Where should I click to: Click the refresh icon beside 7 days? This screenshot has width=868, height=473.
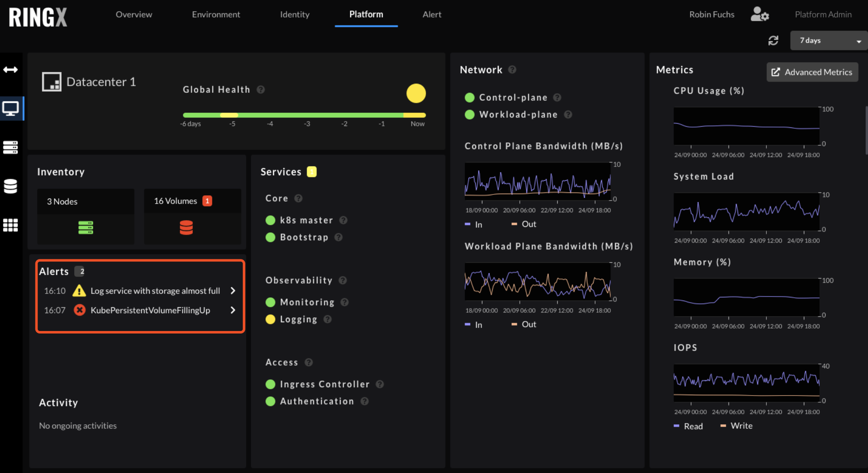coord(773,40)
